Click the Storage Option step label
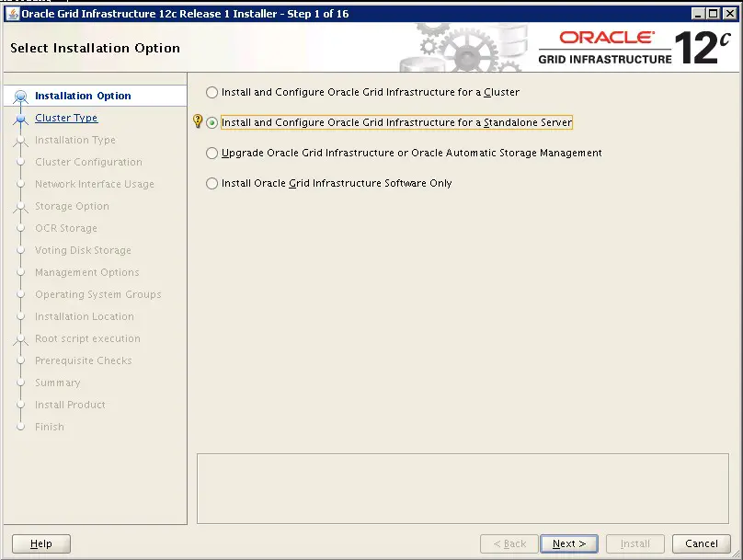 click(x=72, y=206)
